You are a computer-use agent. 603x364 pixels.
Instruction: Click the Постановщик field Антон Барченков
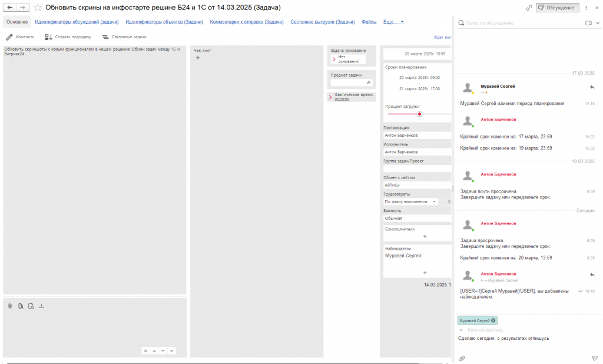[x=417, y=135]
